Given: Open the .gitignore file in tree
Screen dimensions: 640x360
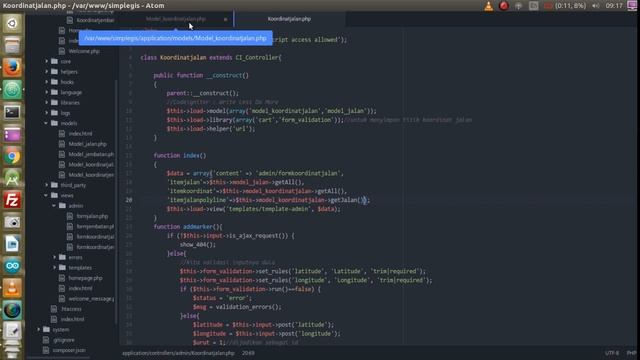Looking at the screenshot, I should (63, 340).
